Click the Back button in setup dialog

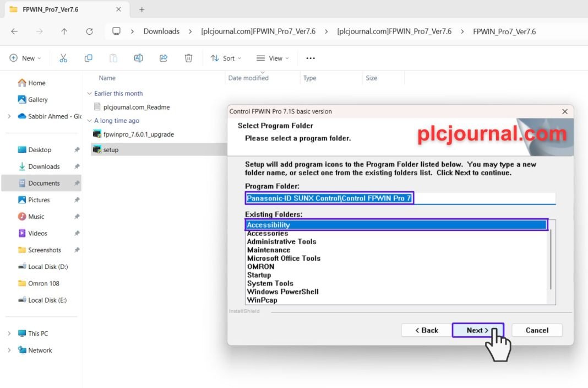click(426, 330)
